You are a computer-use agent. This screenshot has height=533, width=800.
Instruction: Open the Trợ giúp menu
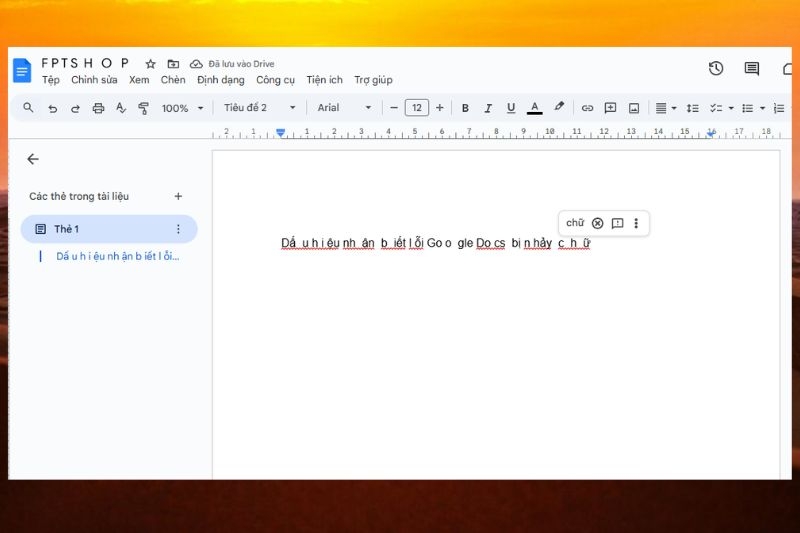coord(373,80)
